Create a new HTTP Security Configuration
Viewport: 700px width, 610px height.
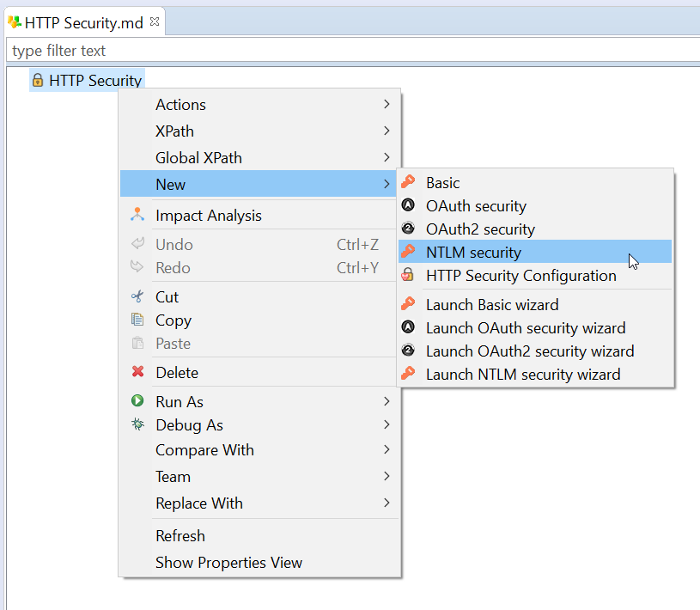535,276
